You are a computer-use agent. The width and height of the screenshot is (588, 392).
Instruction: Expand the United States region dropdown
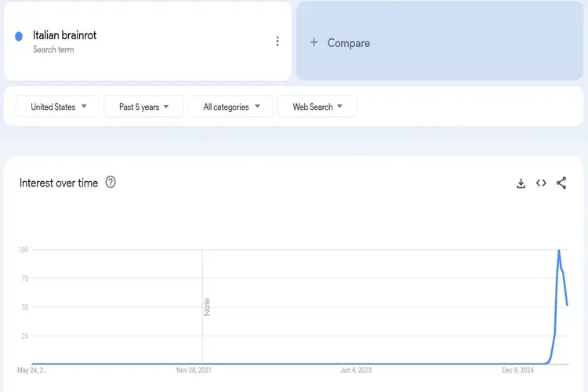click(59, 107)
